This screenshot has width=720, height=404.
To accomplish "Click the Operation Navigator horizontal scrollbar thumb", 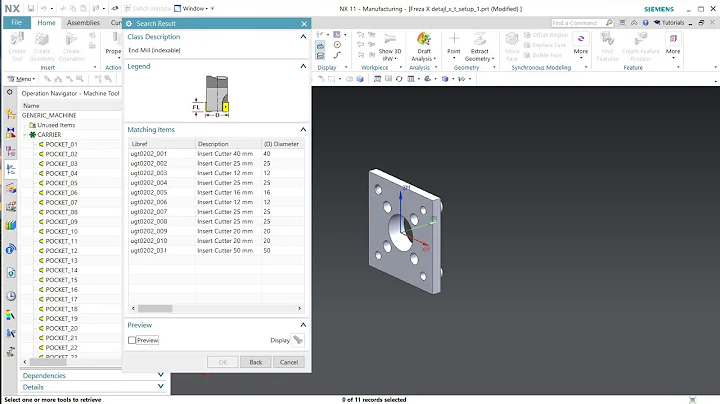I will click(x=48, y=362).
